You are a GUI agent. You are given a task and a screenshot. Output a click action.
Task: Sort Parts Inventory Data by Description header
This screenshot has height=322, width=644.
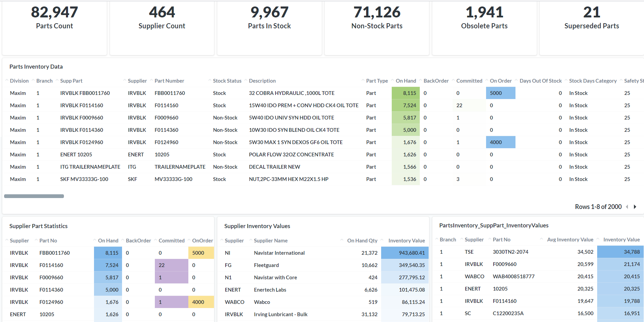click(x=262, y=81)
